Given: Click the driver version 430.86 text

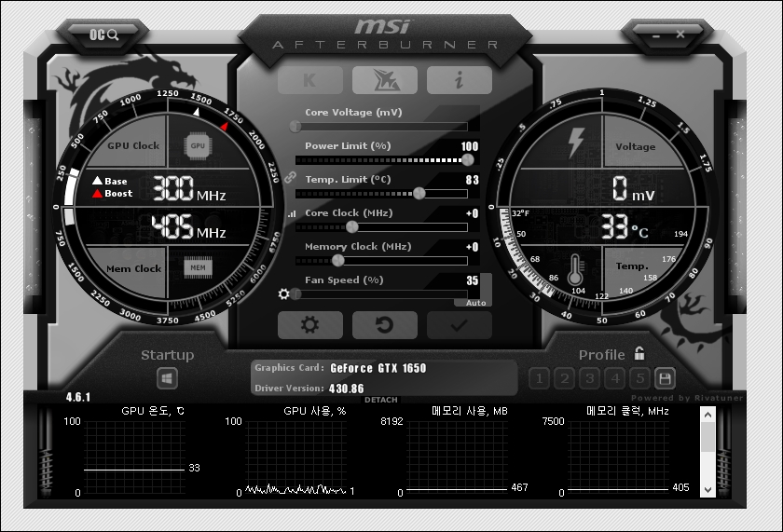Looking at the screenshot, I should click(x=346, y=389).
